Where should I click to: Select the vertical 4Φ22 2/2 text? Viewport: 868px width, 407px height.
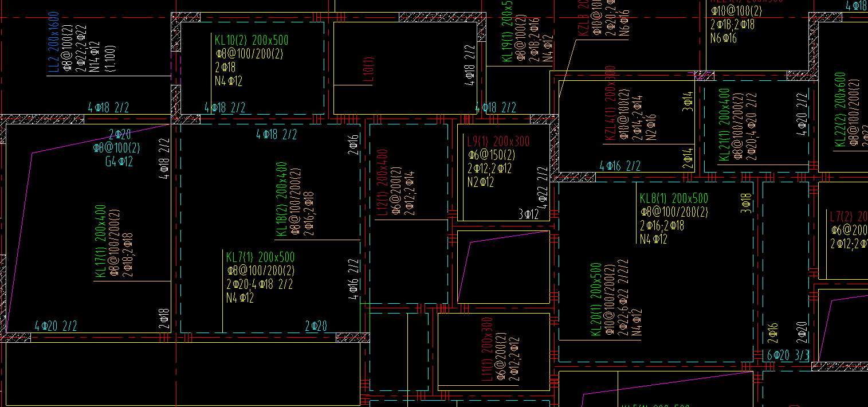[543, 188]
